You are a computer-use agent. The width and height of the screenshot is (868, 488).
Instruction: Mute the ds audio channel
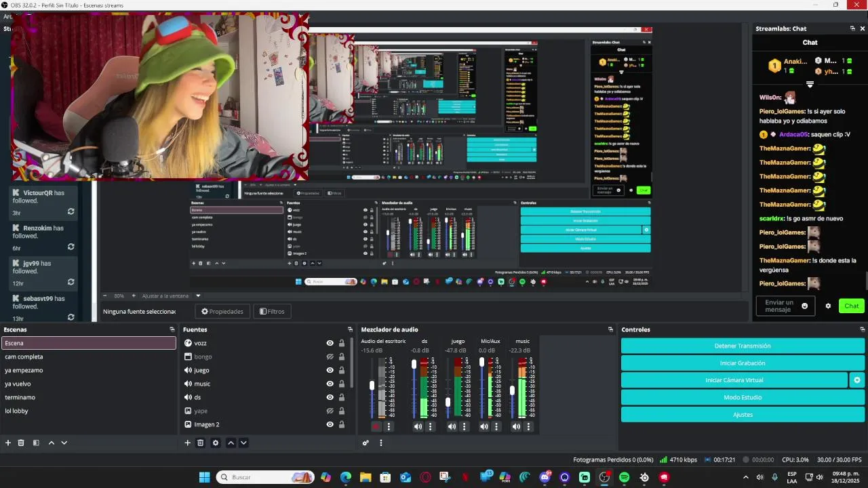[x=418, y=426]
